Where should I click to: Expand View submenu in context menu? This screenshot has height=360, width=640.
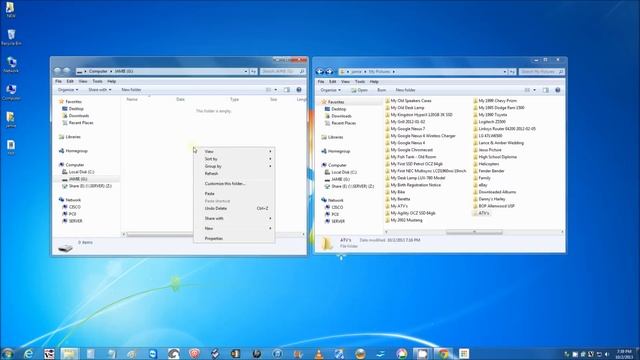coord(234,151)
